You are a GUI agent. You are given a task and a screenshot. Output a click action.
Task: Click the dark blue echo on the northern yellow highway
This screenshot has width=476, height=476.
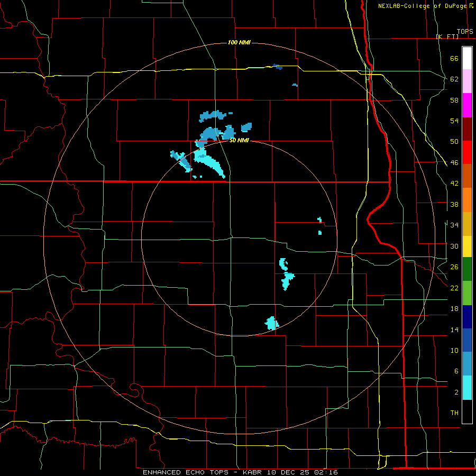click(x=278, y=67)
